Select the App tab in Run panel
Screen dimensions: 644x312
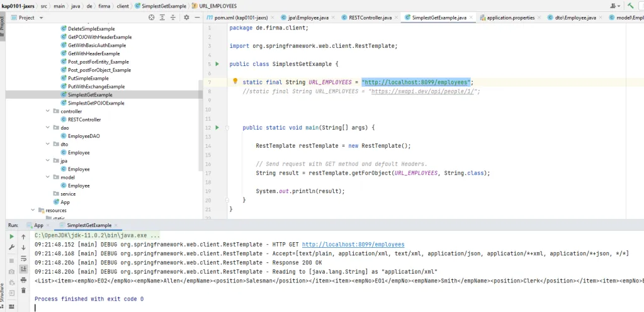(x=38, y=225)
